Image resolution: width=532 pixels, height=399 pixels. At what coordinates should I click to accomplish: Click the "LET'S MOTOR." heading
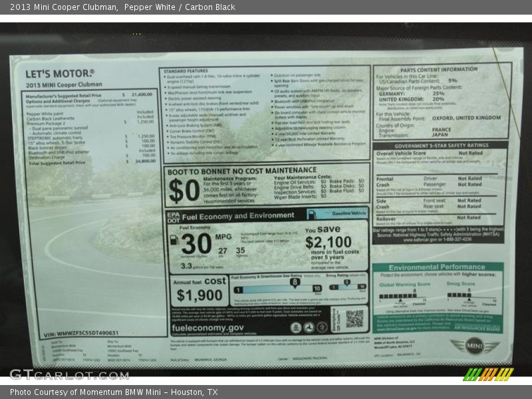60,73
